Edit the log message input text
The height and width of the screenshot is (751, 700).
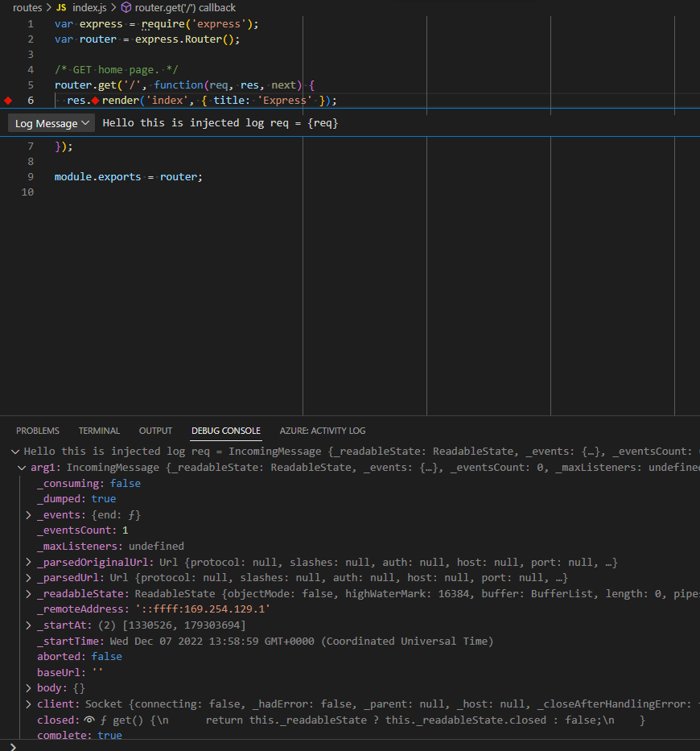click(x=220, y=123)
